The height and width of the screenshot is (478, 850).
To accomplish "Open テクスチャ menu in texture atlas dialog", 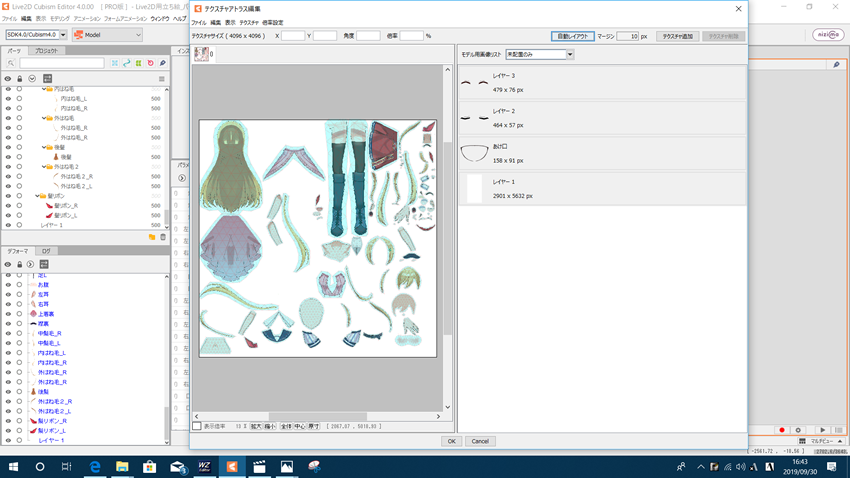I will click(x=249, y=23).
